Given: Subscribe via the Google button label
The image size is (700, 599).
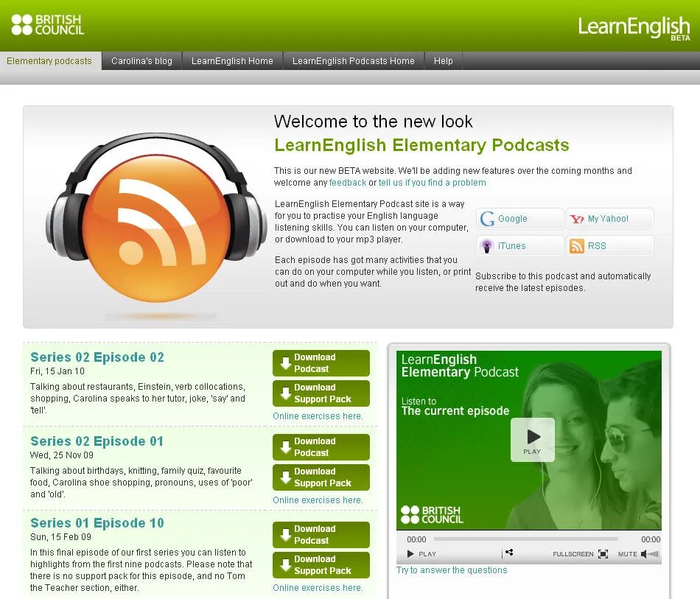Looking at the screenshot, I should click(x=513, y=219).
